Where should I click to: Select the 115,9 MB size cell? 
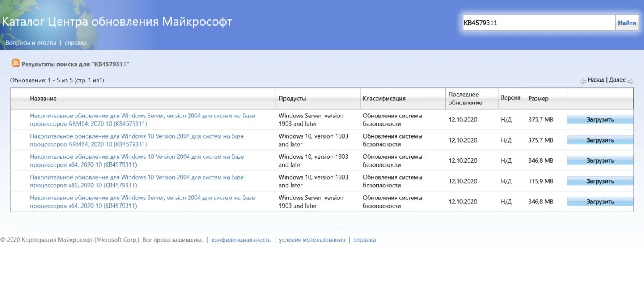[x=541, y=181]
